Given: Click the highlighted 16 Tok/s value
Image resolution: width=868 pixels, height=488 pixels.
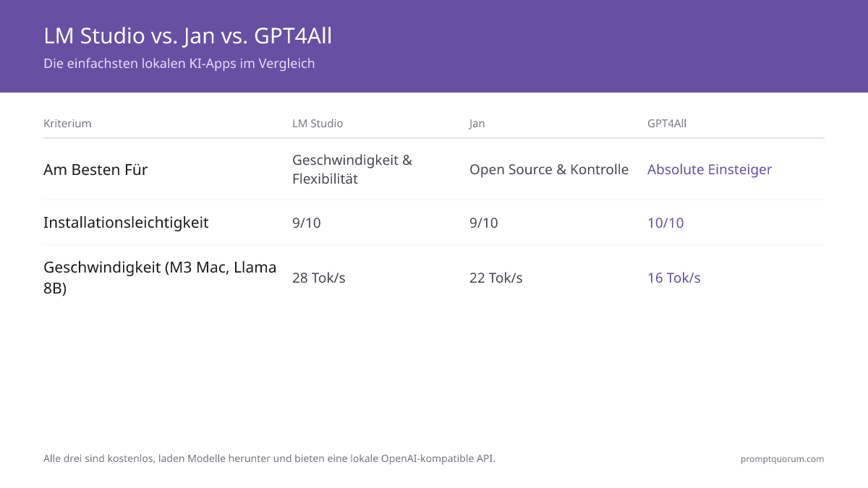Looking at the screenshot, I should click(674, 278).
